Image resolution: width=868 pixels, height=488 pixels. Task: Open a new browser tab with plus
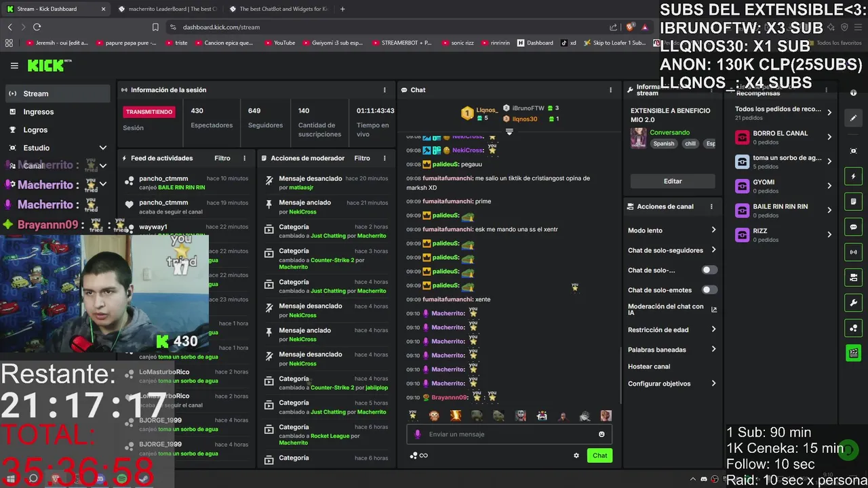342,9
